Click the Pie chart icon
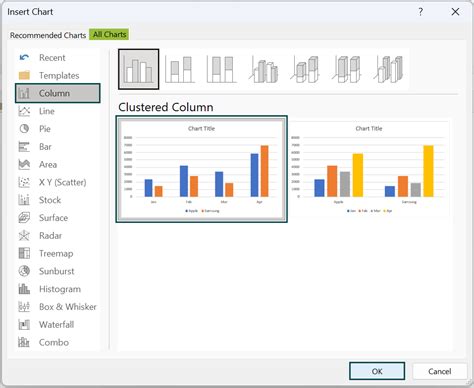 24,129
